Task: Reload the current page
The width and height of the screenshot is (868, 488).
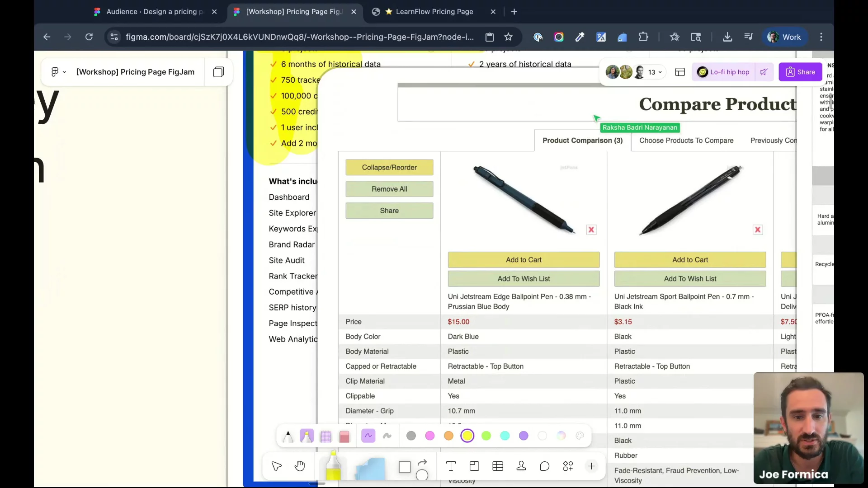Action: 89,37
